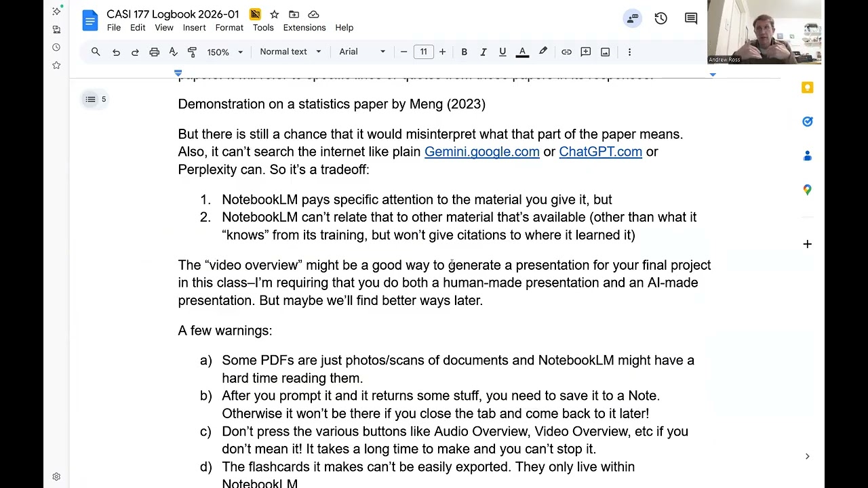Image resolution: width=868 pixels, height=488 pixels.
Task: Click the line "Demonstration on a statistics paper"
Action: click(332, 104)
